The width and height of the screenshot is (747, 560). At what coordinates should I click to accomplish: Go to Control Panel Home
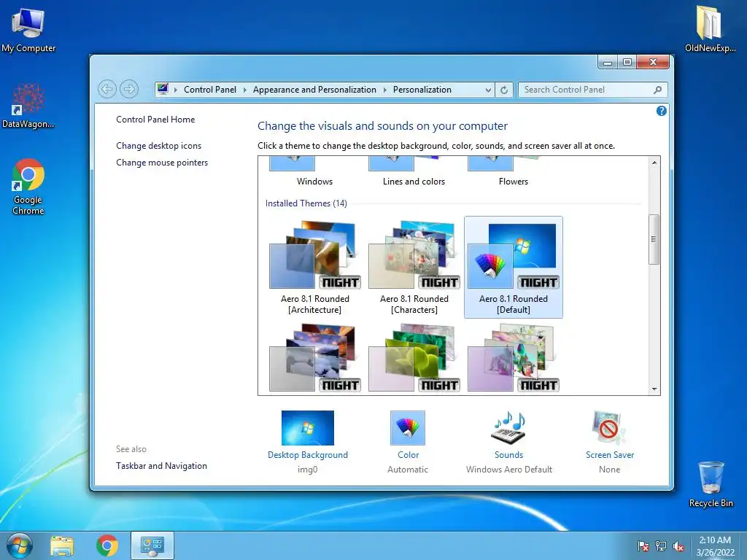(155, 120)
